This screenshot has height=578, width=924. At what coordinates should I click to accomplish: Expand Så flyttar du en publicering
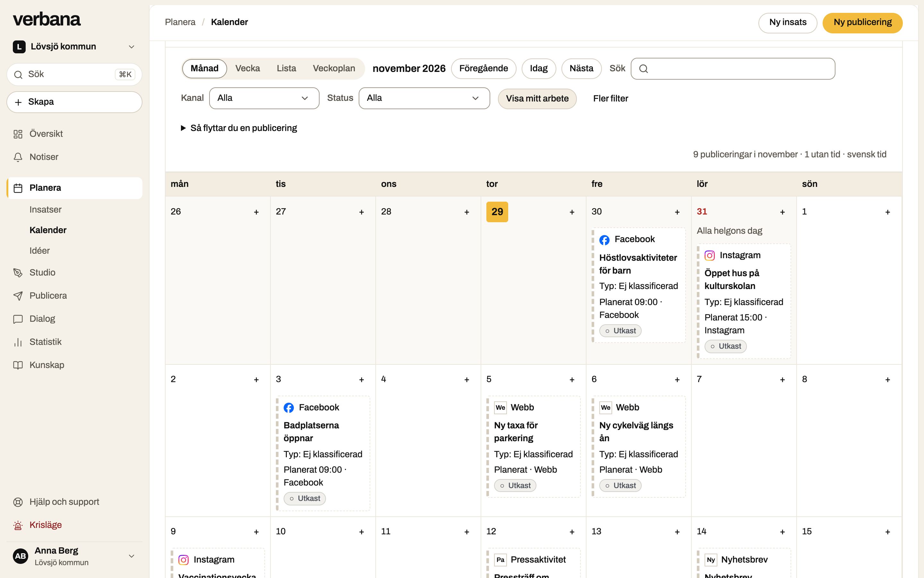(239, 128)
